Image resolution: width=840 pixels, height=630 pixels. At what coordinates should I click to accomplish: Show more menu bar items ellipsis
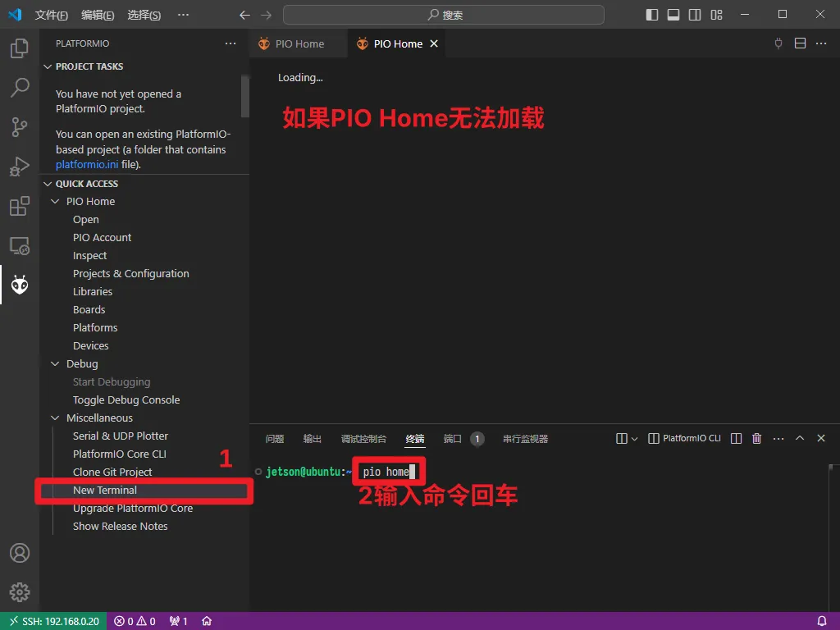183,15
